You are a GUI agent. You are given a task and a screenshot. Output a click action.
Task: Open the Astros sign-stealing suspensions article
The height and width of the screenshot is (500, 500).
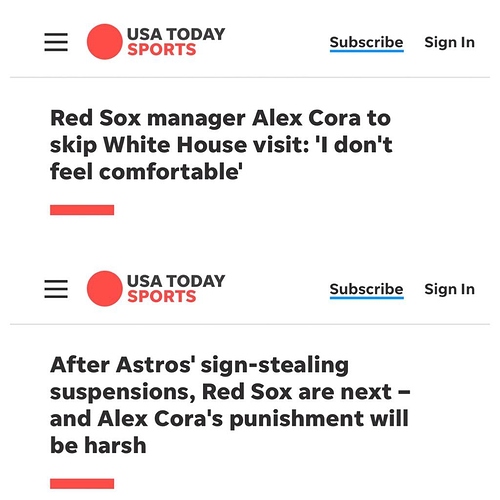point(230,405)
